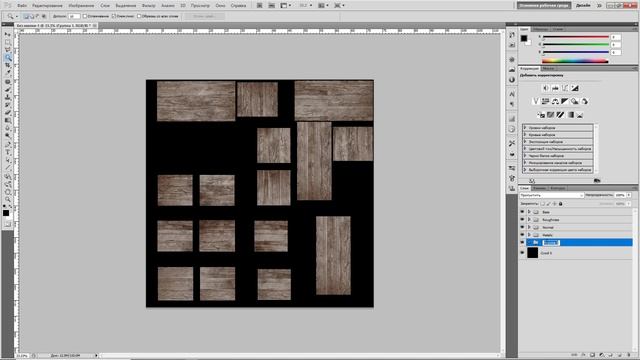The width and height of the screenshot is (640, 360).
Task: Add a Color Balance adjustment
Action: coord(555,101)
